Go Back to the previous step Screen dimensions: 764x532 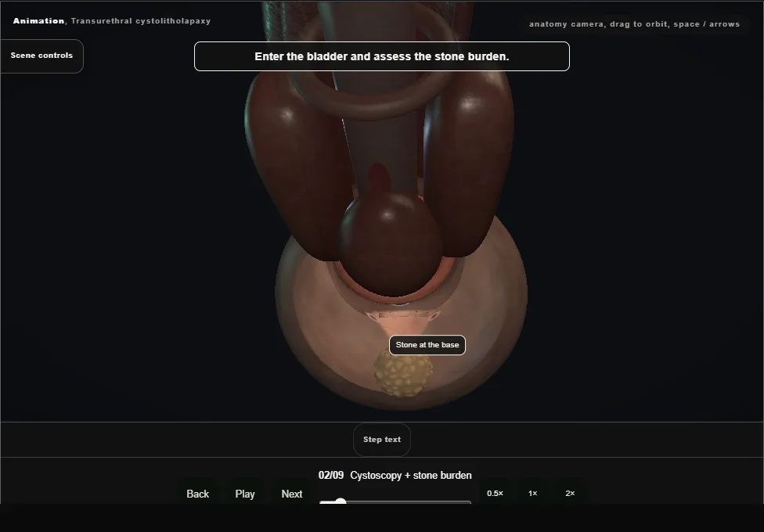(197, 494)
